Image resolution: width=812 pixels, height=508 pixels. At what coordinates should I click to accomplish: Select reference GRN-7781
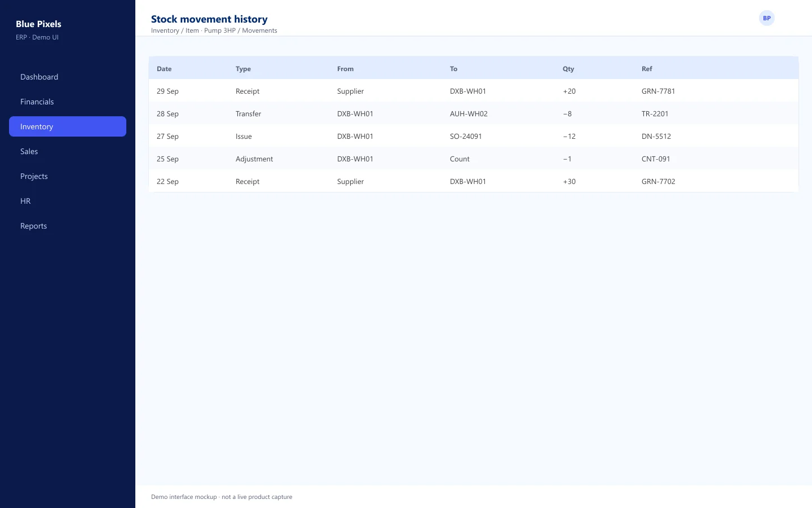tap(658, 91)
